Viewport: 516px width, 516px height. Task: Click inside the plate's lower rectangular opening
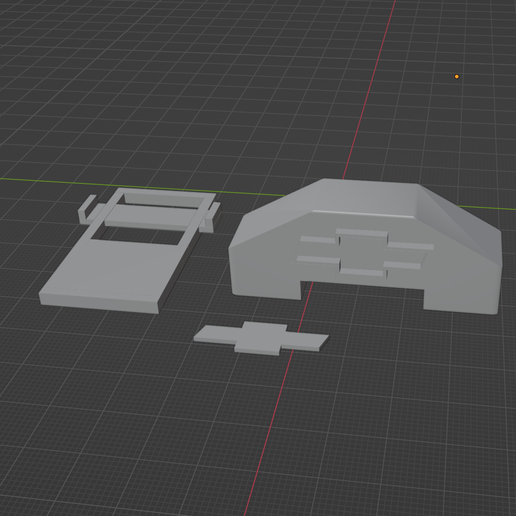138,236
